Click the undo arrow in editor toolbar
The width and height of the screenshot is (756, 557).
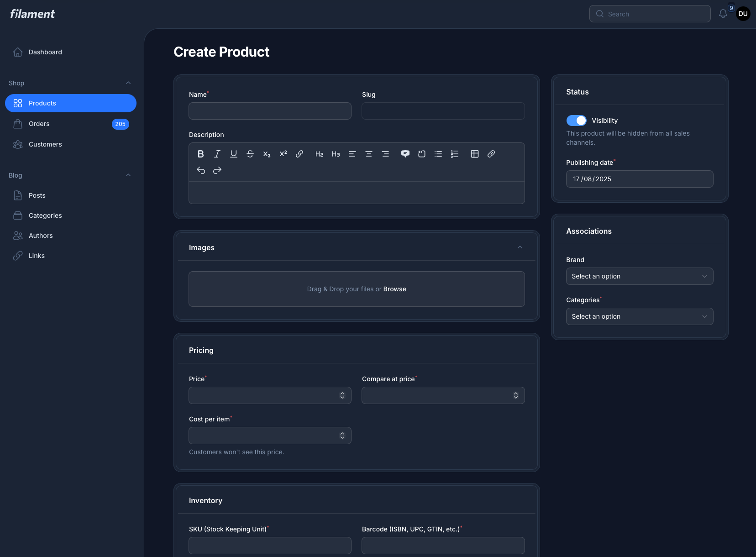201,170
